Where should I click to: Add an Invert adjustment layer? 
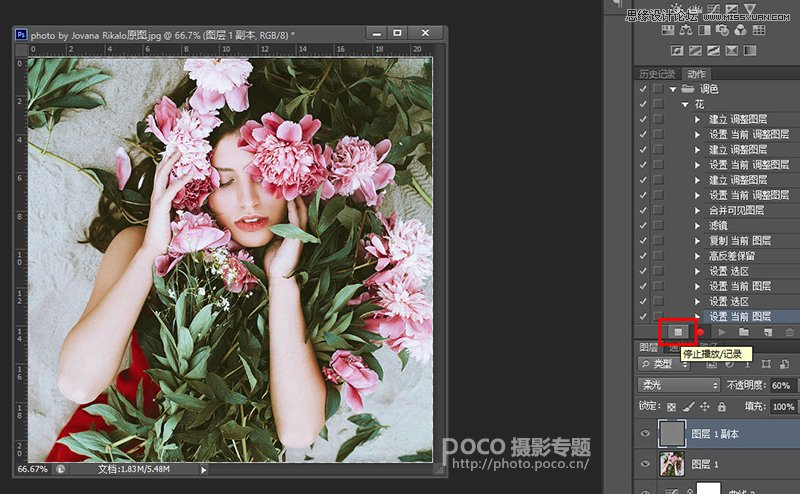[x=677, y=51]
